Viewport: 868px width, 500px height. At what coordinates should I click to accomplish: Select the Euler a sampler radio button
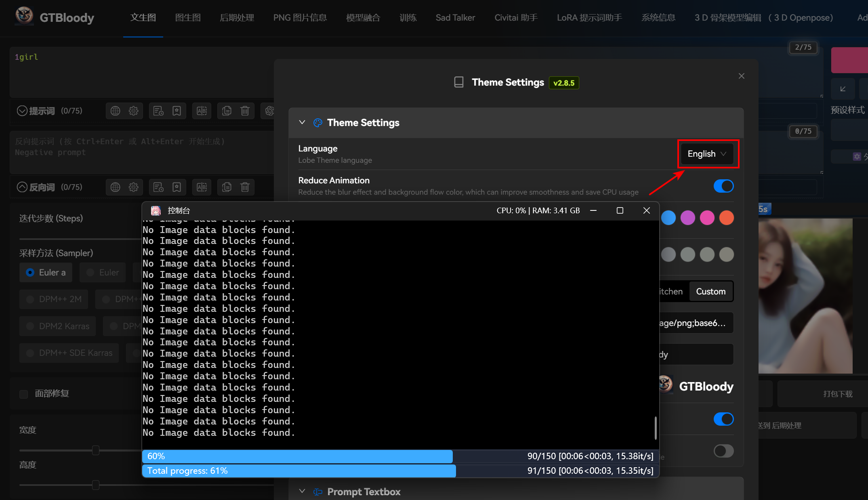click(30, 273)
